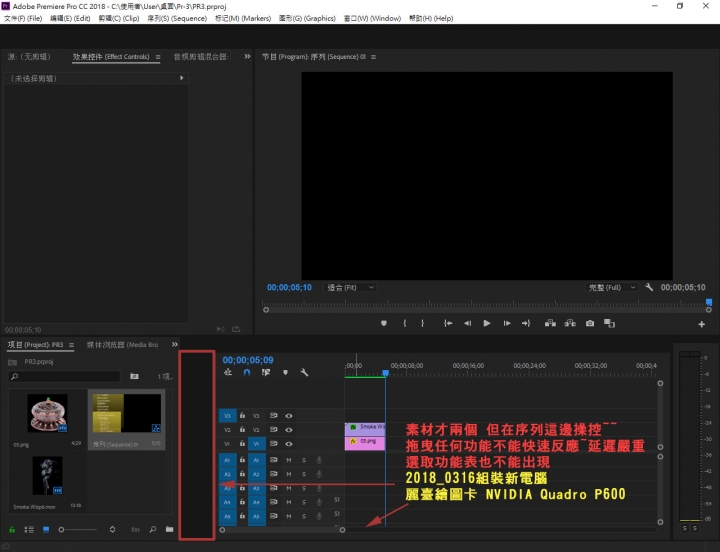Select the Sequence 01 thumbnail in Project
720x552 pixels.
(x=127, y=413)
